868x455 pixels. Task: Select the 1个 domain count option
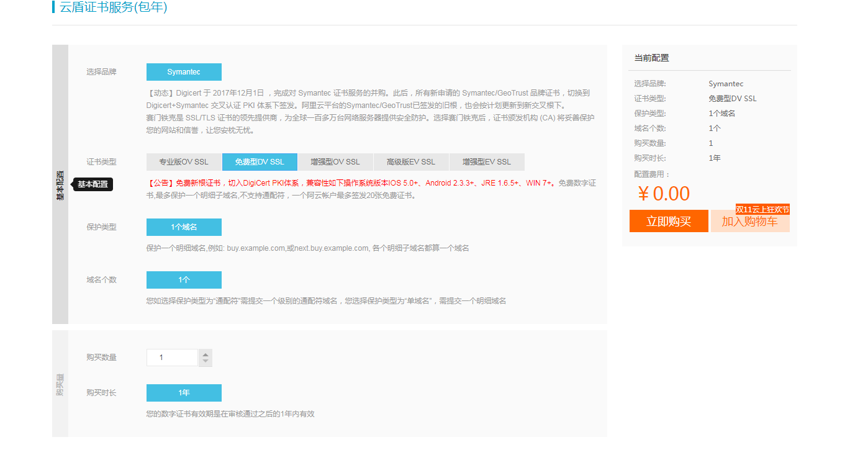184,280
